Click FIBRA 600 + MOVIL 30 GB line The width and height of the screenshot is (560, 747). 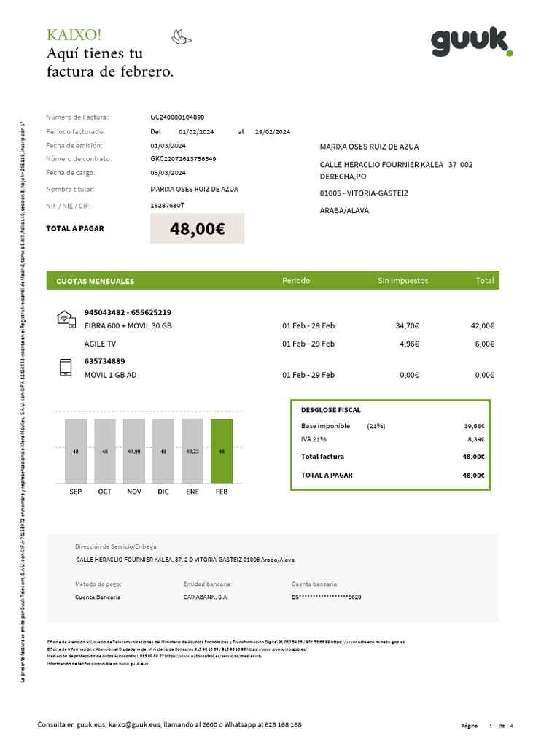pos(128,326)
